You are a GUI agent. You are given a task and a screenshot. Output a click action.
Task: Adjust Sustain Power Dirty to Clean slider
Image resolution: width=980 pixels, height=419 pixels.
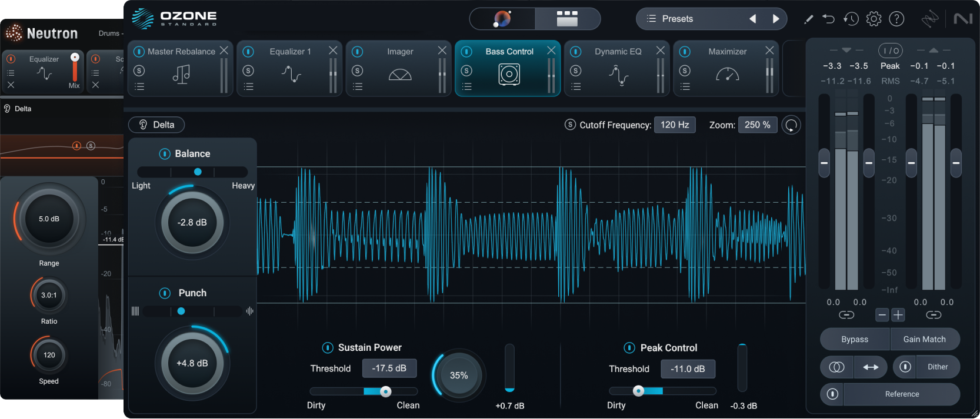point(364,391)
